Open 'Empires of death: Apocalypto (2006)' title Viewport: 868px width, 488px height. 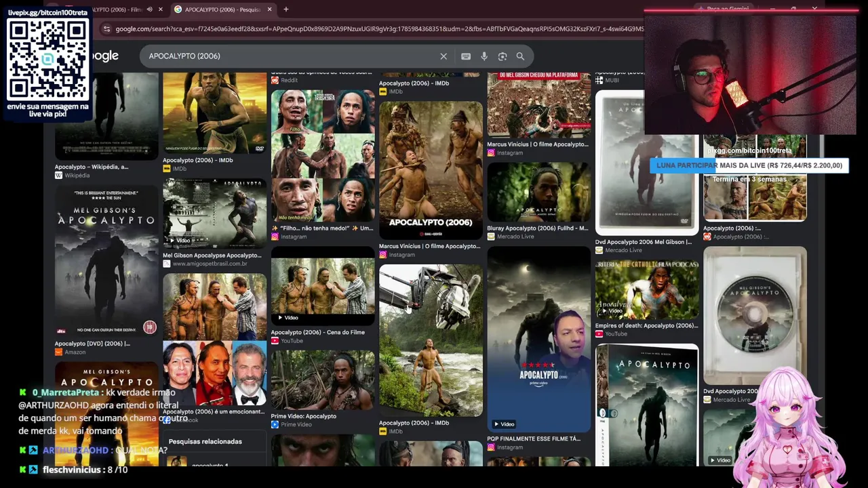pyautogui.click(x=646, y=325)
